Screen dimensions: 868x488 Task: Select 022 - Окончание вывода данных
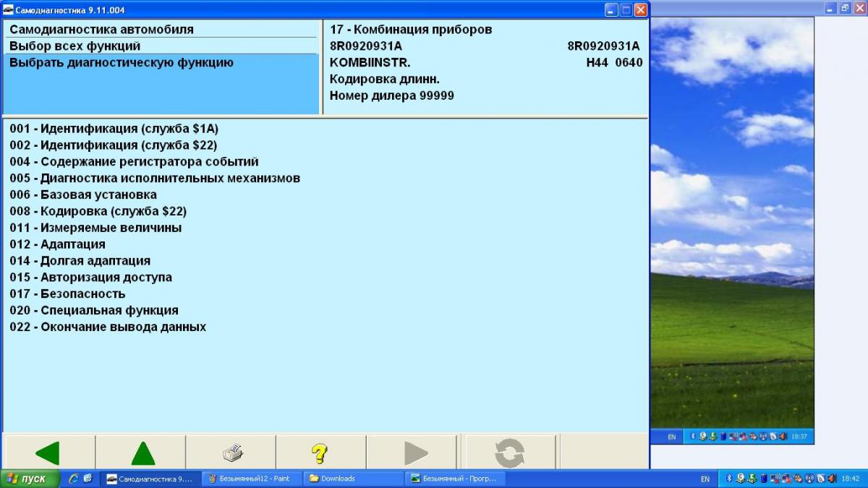[108, 327]
